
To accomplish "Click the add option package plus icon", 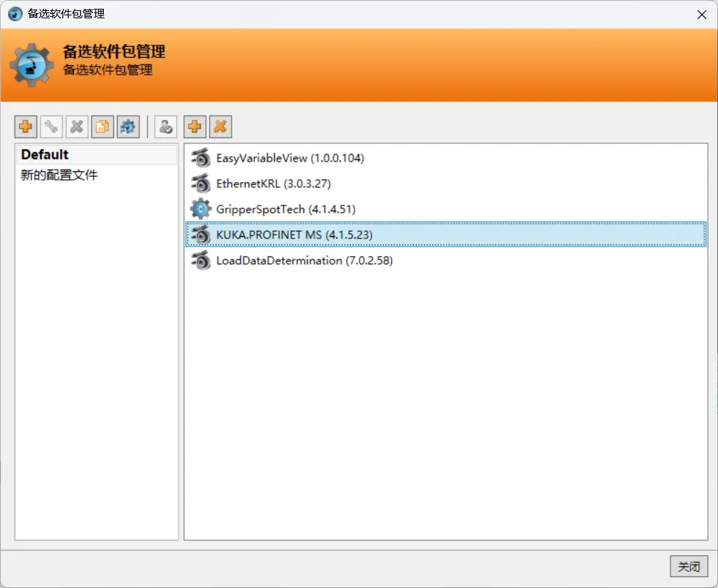I will 195,127.
